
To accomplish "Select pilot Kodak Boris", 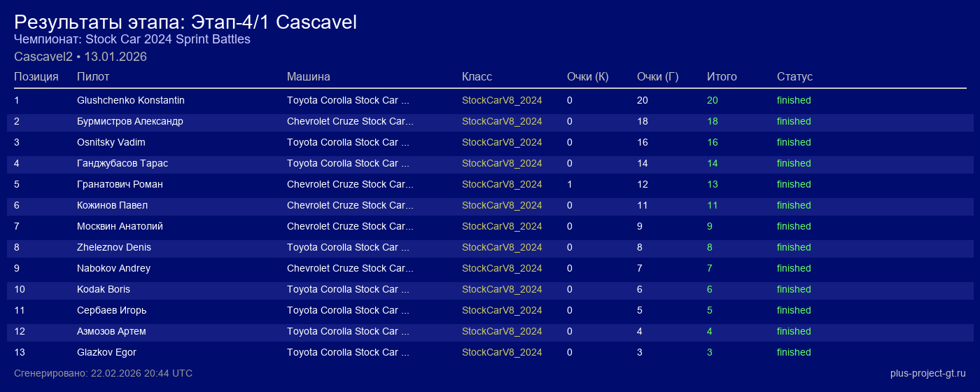I will pos(104,289).
